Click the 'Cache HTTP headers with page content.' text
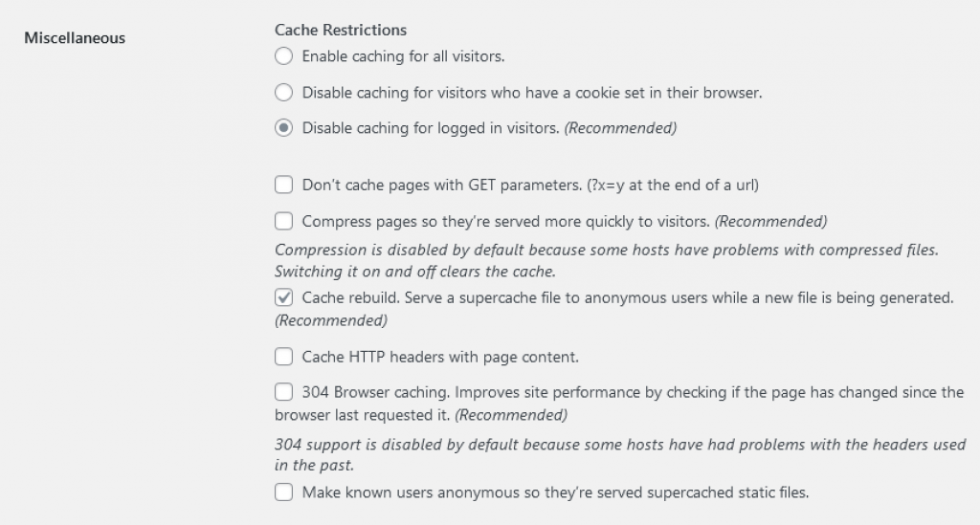Image resolution: width=980 pixels, height=525 pixels. [440, 357]
